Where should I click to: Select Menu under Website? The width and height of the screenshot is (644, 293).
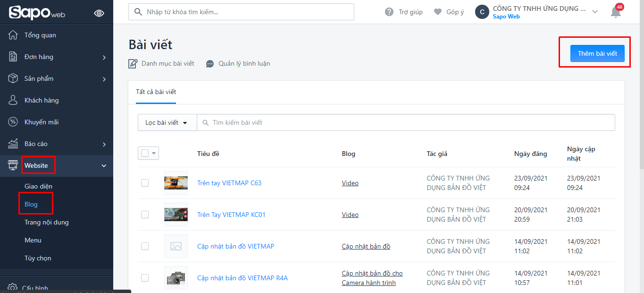(x=33, y=240)
